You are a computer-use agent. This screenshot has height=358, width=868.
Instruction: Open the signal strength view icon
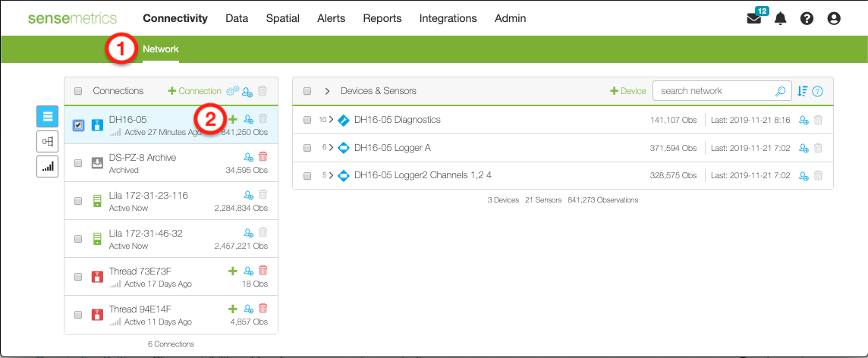47,166
